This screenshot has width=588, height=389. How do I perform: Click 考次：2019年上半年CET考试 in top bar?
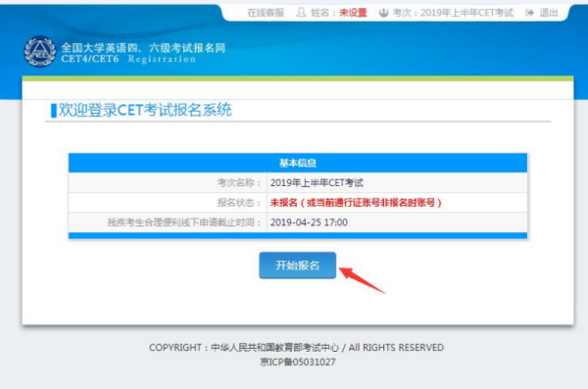click(453, 13)
